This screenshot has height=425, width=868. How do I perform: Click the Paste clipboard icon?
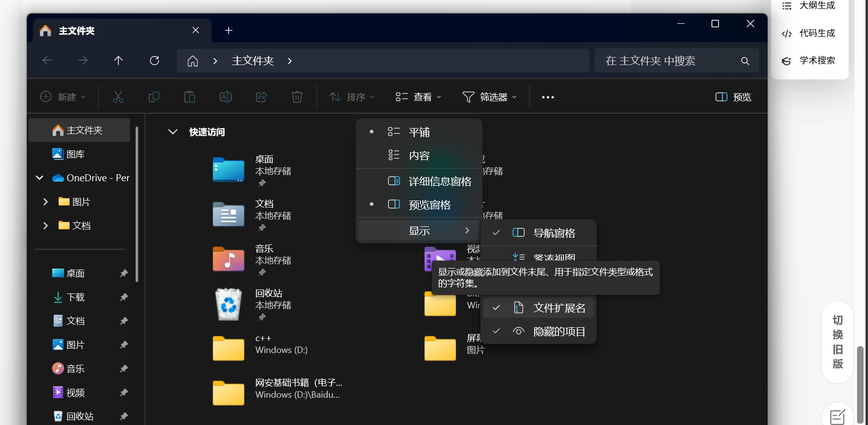[x=190, y=97]
